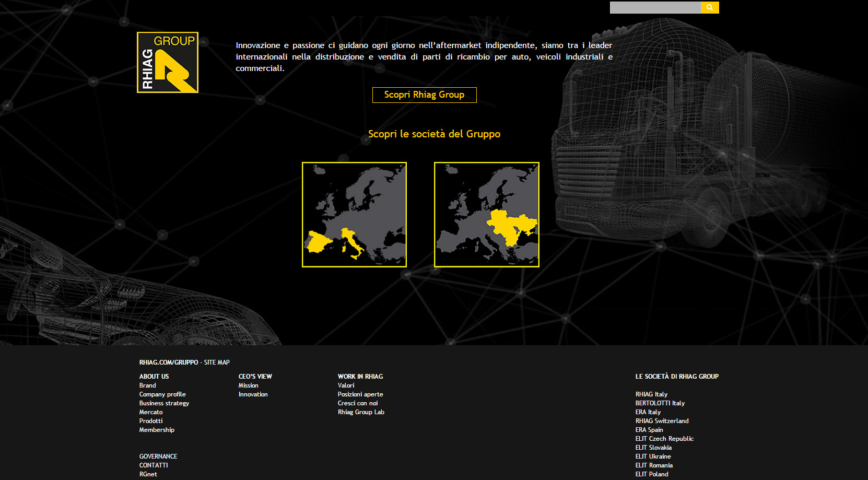Open Membership link

coord(157,430)
